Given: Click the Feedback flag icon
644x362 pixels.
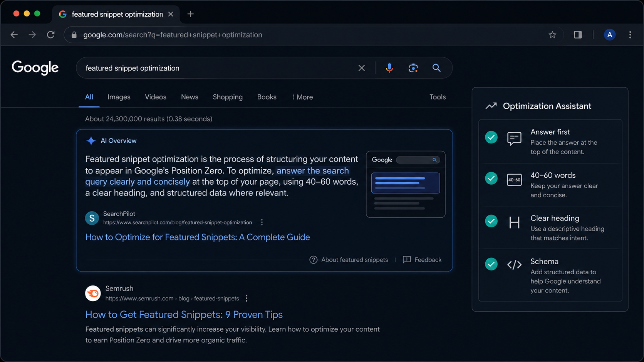Looking at the screenshot, I should 407,260.
